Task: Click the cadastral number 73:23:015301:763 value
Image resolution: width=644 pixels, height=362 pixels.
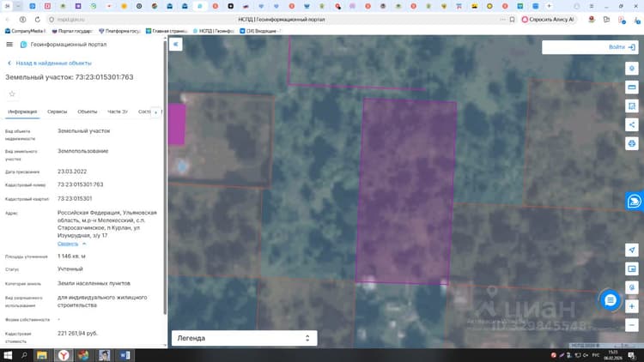Action: pyautogui.click(x=81, y=184)
